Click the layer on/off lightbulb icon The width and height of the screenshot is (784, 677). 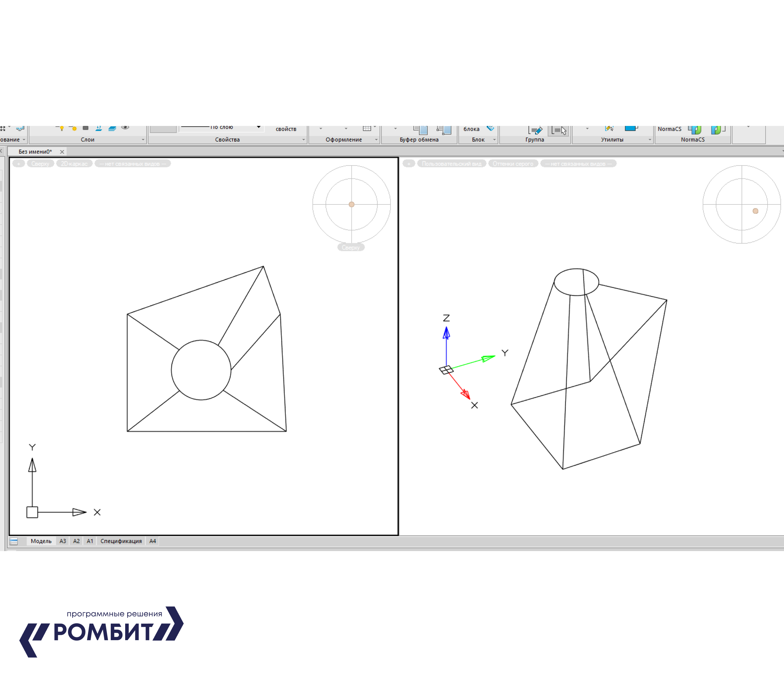point(61,128)
